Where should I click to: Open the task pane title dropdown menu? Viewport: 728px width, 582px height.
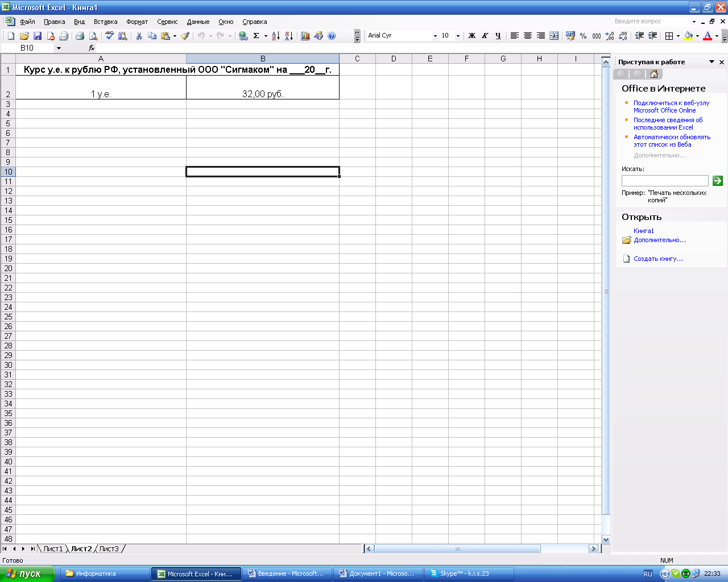pyautogui.click(x=712, y=62)
